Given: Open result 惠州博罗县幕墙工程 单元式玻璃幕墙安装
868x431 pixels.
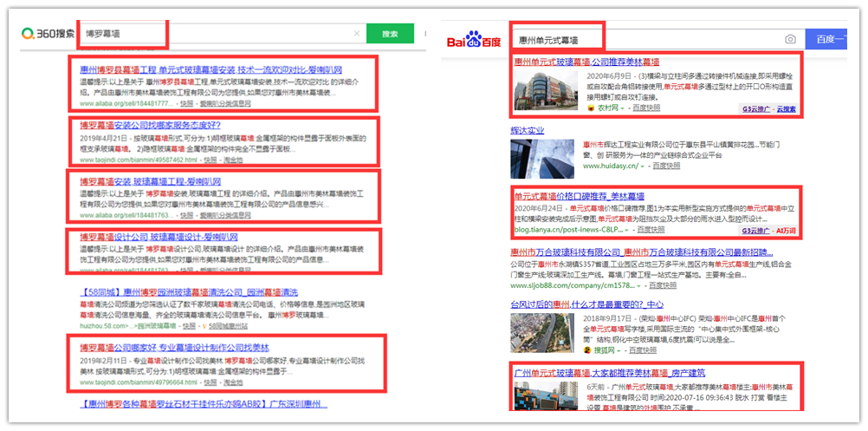Looking at the screenshot, I should pyautogui.click(x=211, y=70).
